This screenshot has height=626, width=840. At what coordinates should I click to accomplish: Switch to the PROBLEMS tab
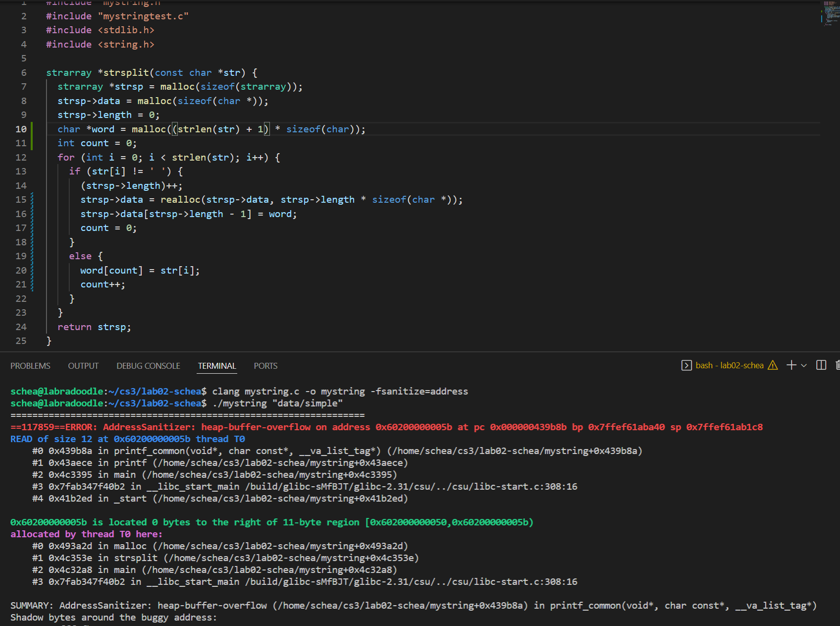click(x=30, y=366)
